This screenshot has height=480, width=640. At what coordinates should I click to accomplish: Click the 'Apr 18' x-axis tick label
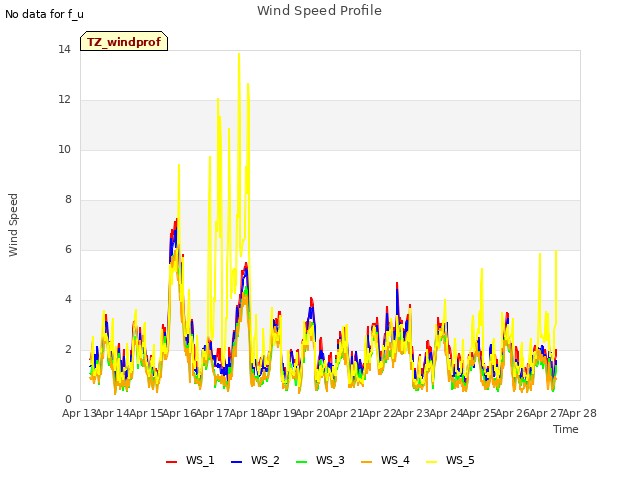tap(246, 413)
